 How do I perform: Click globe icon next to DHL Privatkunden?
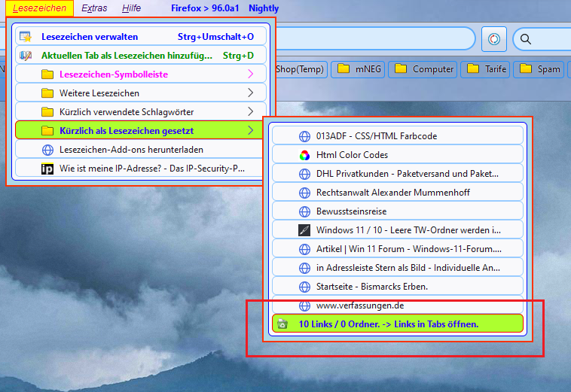304,175
